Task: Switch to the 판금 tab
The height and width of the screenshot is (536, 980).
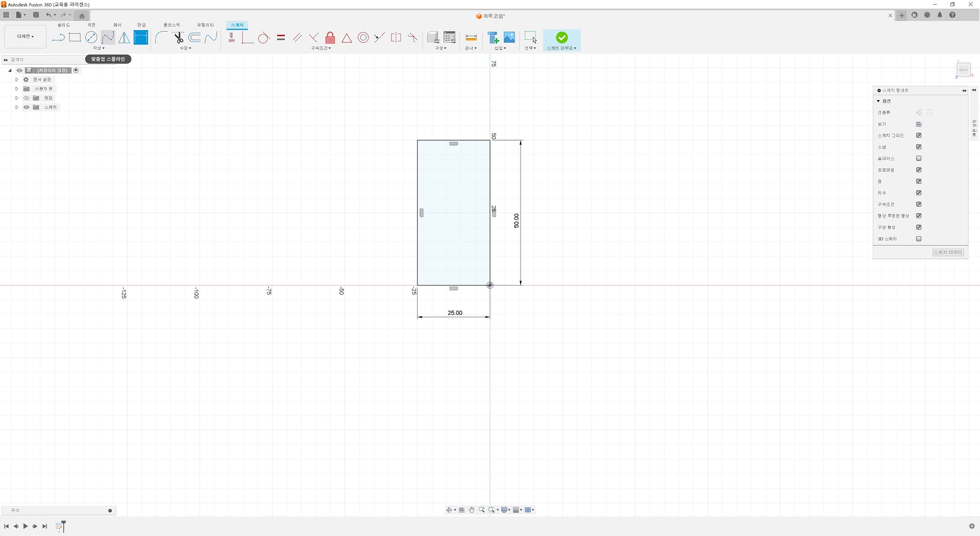Action: 141,25
